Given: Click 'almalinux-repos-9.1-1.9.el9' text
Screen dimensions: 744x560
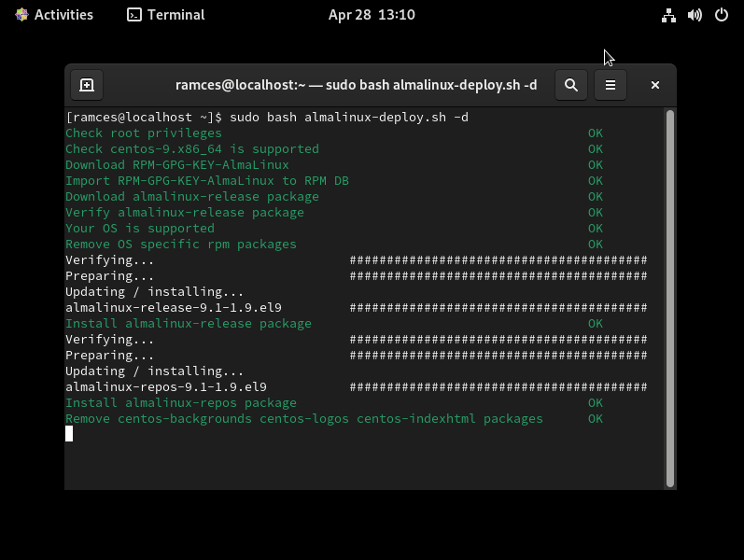Looking at the screenshot, I should 166,386.
